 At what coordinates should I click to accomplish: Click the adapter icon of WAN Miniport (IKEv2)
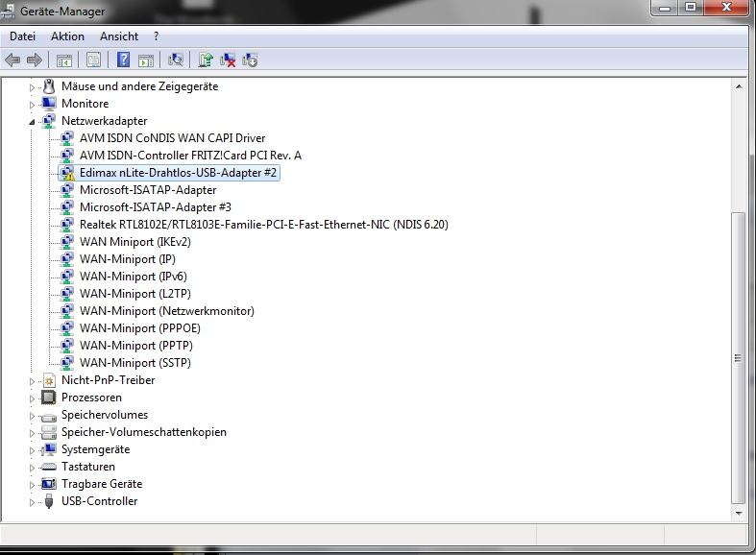pyautogui.click(x=67, y=242)
